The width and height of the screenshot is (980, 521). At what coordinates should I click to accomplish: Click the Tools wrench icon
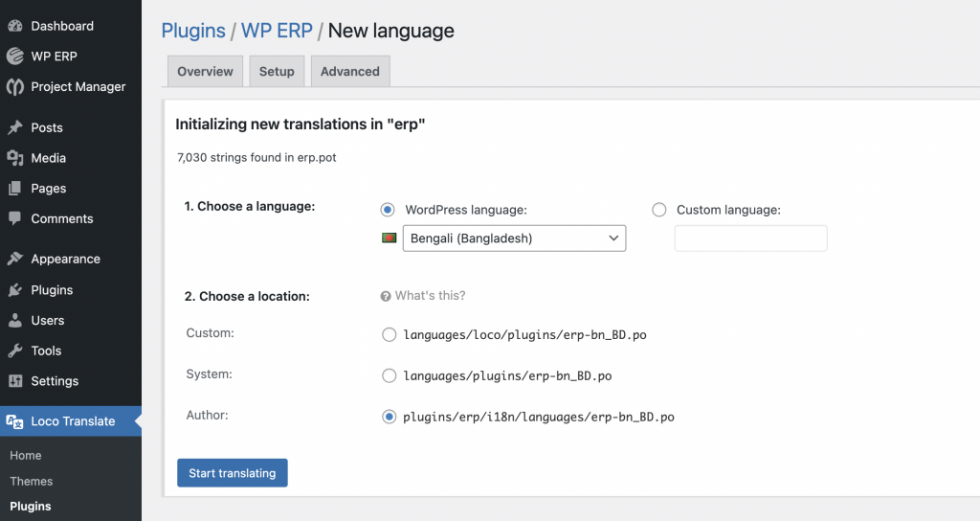[x=15, y=351]
